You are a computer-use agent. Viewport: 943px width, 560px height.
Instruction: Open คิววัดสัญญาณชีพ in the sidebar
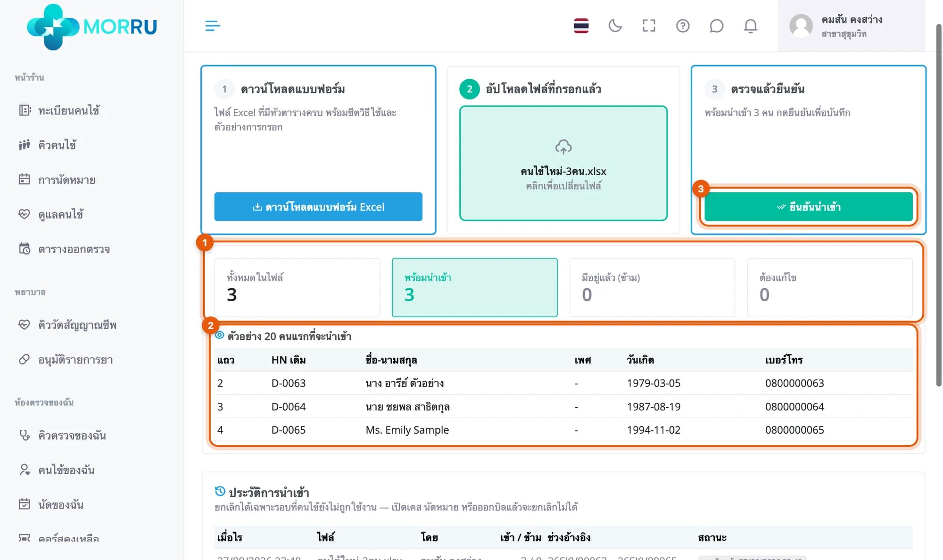point(77,325)
